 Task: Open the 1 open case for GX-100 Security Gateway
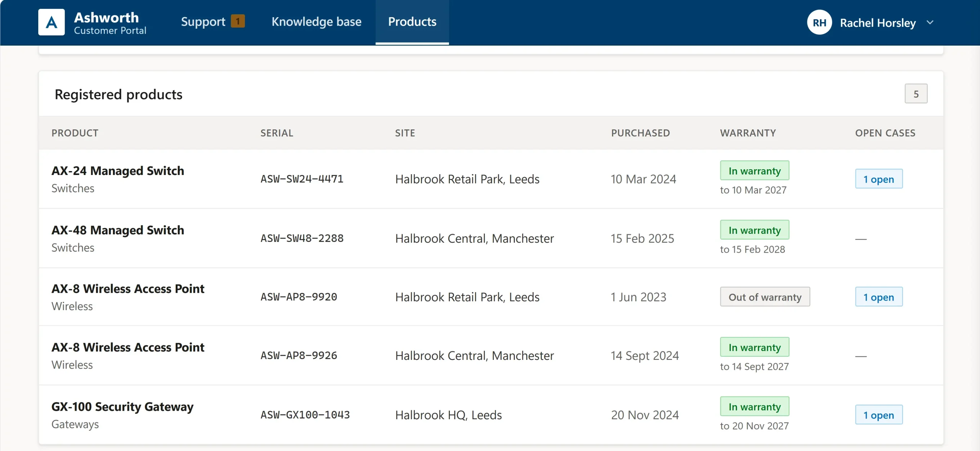tap(879, 415)
